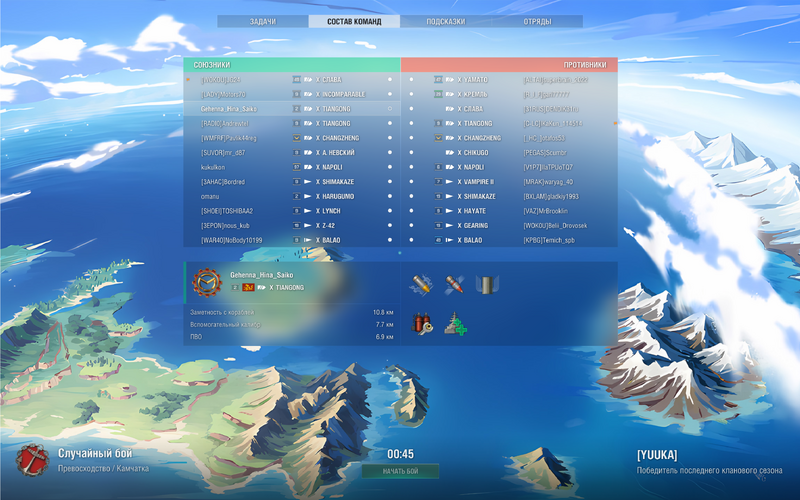Click the ship class icon beside X CHIKUGO

click(450, 153)
